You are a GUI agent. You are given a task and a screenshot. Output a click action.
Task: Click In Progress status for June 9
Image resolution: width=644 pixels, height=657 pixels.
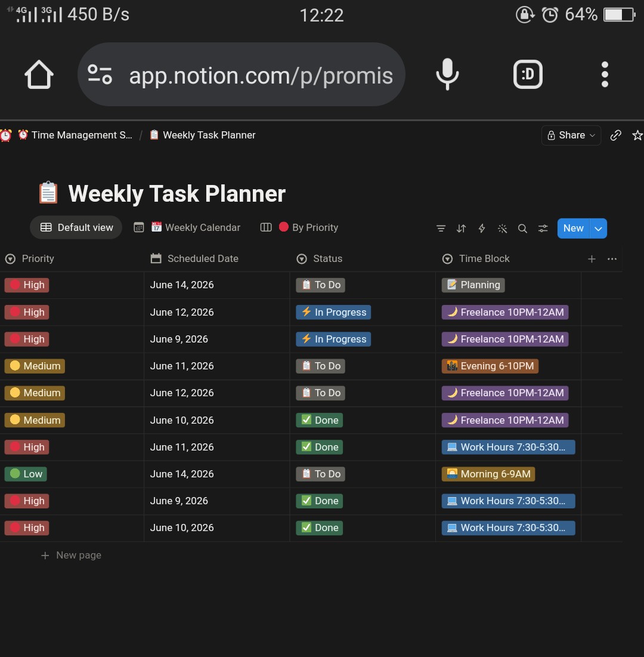(x=333, y=339)
